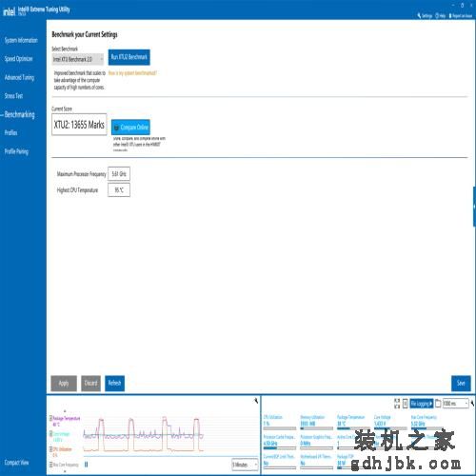The image size is (476, 476).
Task: Click the Maximum Processor Frequency value field
Action: coord(119,174)
